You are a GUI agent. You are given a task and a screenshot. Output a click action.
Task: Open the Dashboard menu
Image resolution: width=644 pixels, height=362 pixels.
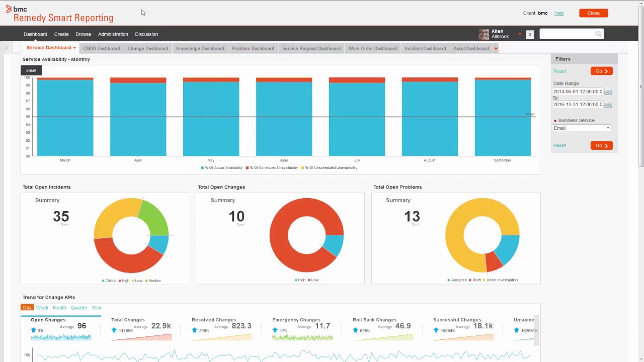(35, 34)
